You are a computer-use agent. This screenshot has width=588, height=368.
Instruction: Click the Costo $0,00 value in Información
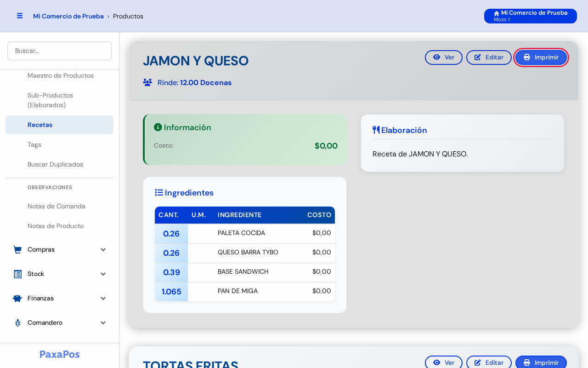tap(326, 146)
